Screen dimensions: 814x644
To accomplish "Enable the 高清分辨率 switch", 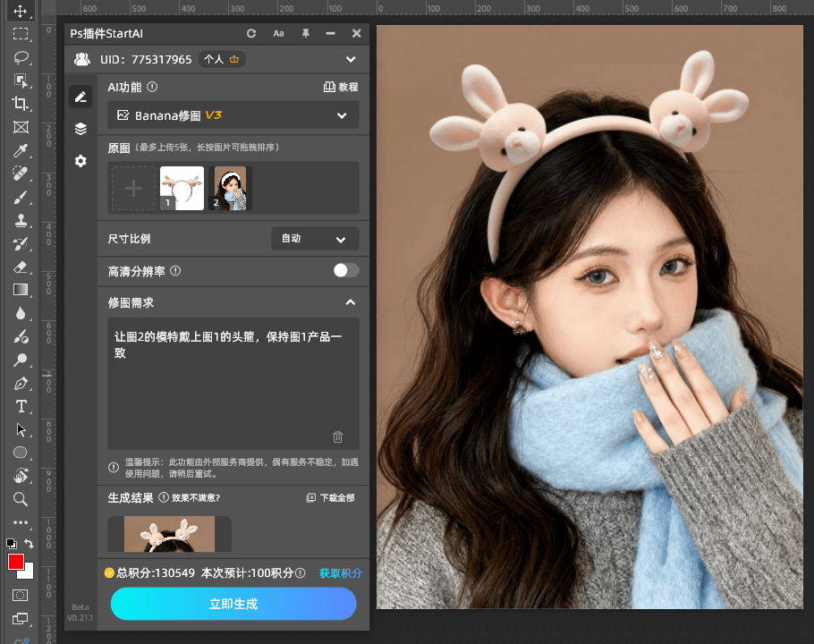I will [344, 270].
